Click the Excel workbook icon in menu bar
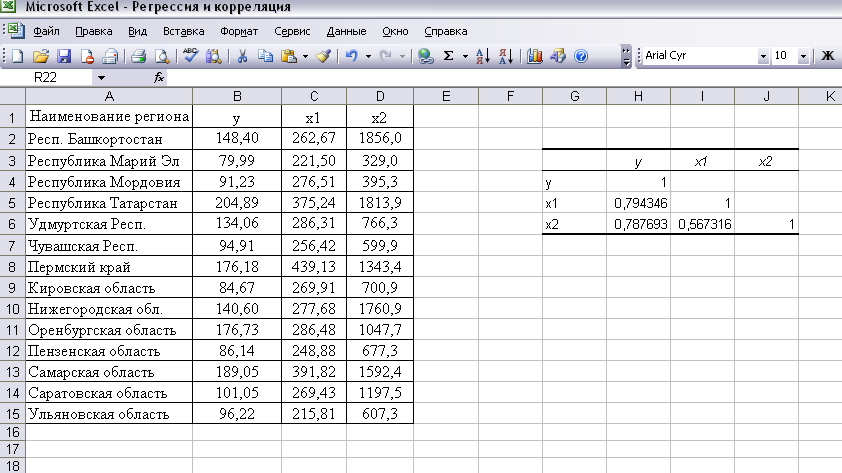The image size is (842, 473). tap(15, 30)
